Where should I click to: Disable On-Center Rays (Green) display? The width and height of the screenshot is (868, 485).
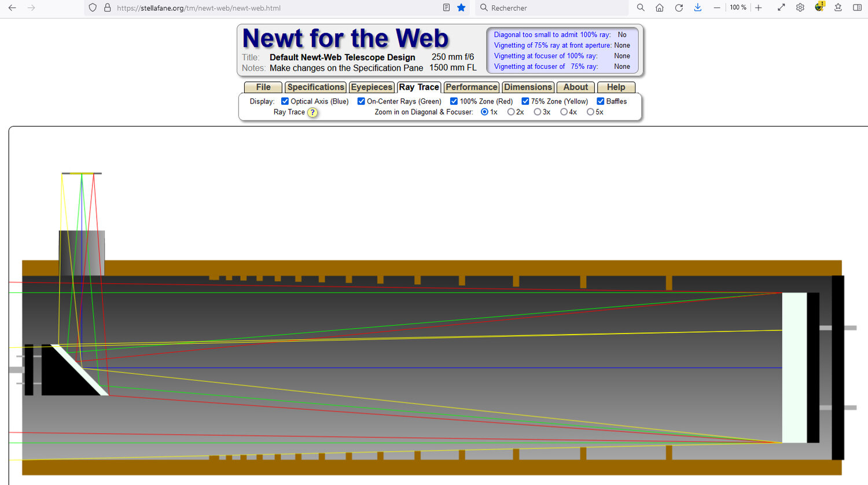click(361, 101)
